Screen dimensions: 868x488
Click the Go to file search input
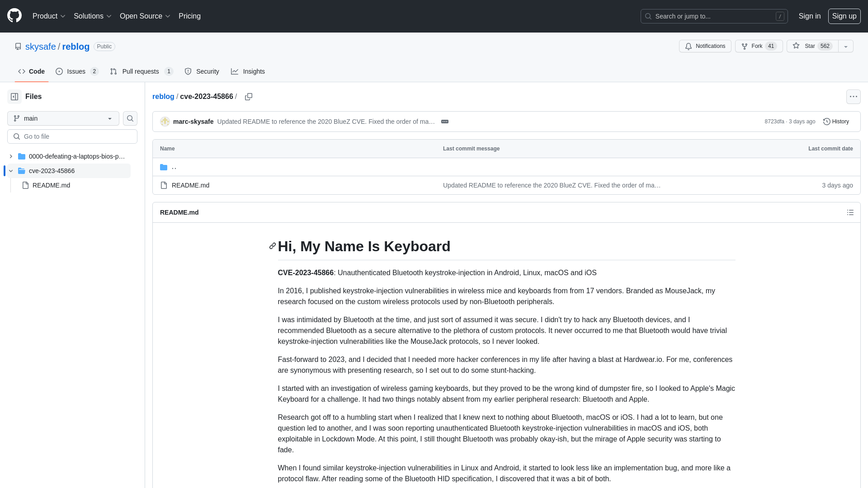72,136
